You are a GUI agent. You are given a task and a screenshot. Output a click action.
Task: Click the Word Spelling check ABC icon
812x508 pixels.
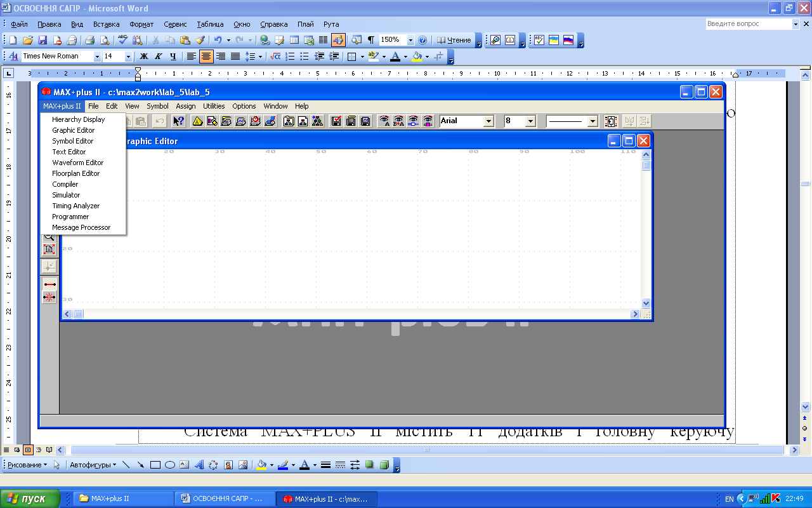(123, 40)
